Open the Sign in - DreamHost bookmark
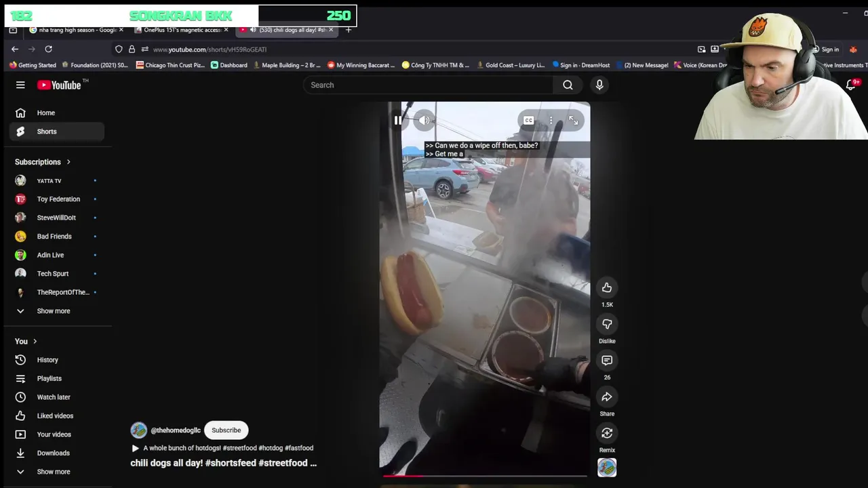 581,65
